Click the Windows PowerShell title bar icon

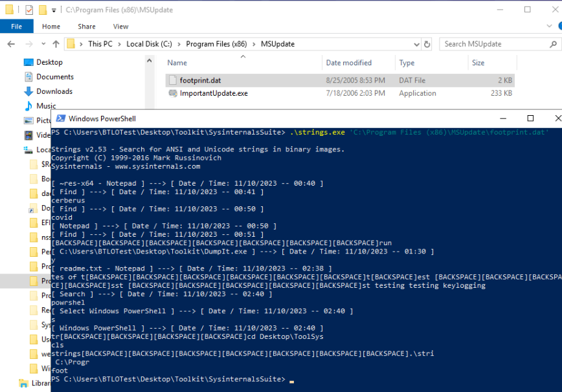[61, 118]
